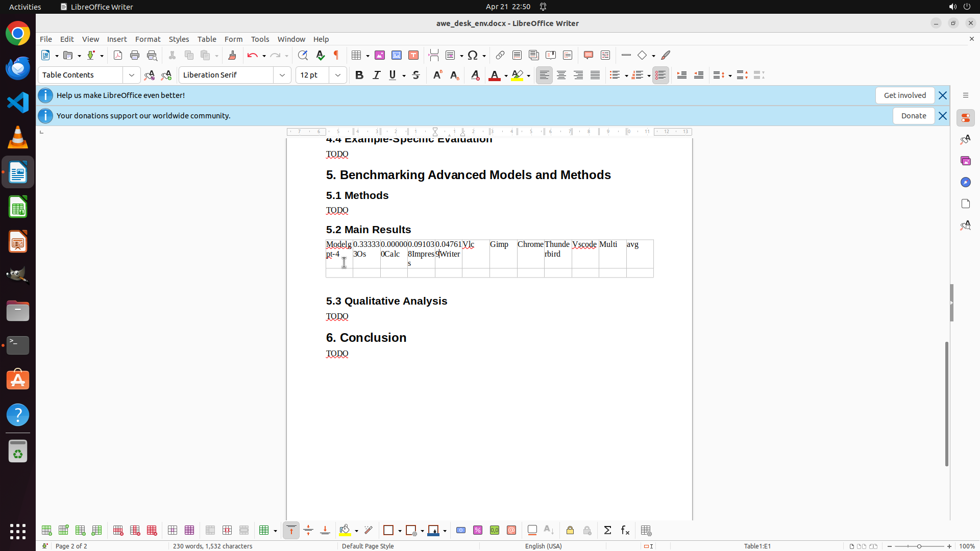This screenshot has height=551, width=980.
Task: Open the sidebar Navigator compass icon
Action: point(965,182)
